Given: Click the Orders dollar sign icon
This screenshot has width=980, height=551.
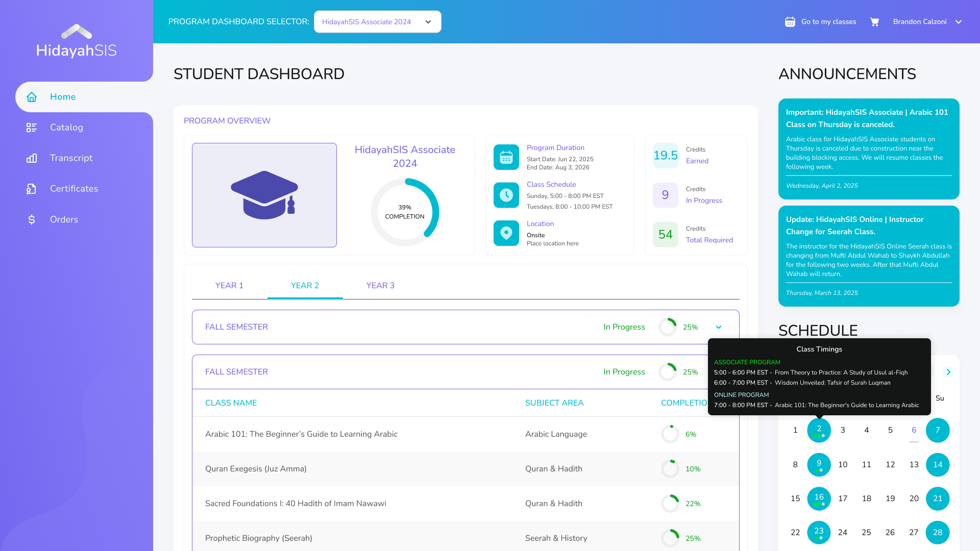Looking at the screenshot, I should click(x=32, y=219).
